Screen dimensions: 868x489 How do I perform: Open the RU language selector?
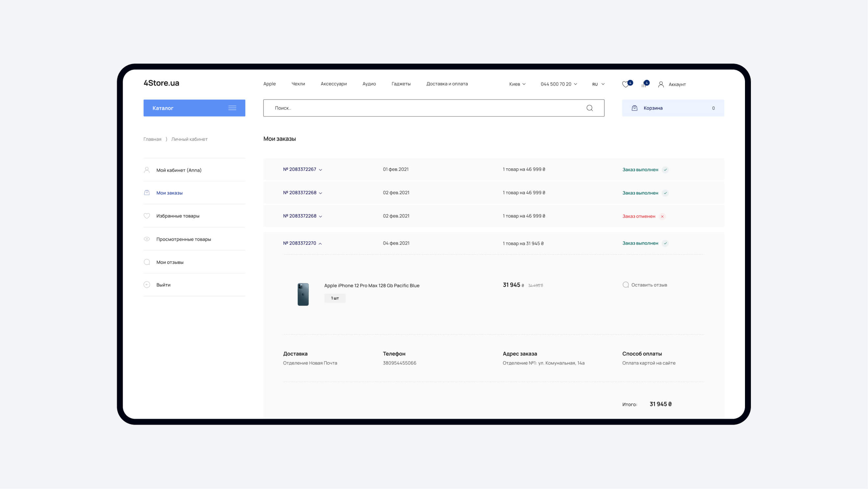pos(598,84)
